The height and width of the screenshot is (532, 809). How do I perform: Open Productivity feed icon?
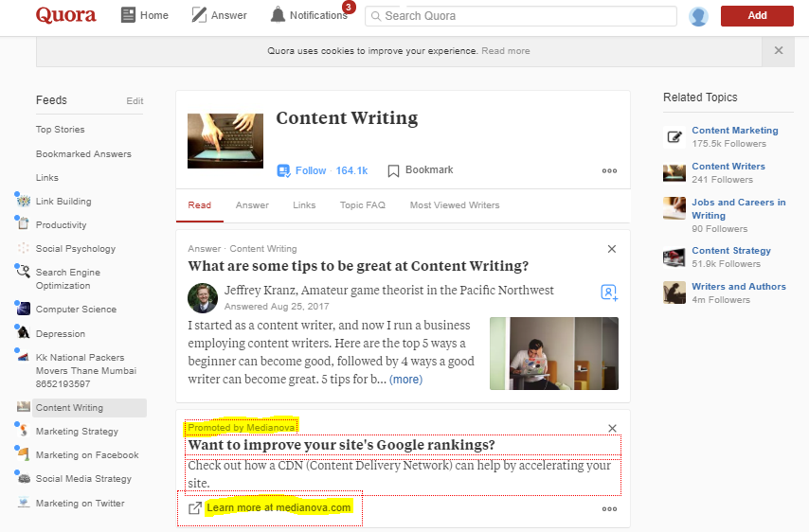[x=23, y=223]
